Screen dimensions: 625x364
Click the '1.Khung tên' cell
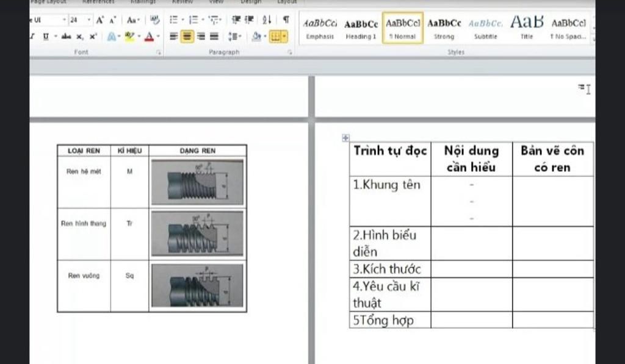pyautogui.click(x=390, y=202)
